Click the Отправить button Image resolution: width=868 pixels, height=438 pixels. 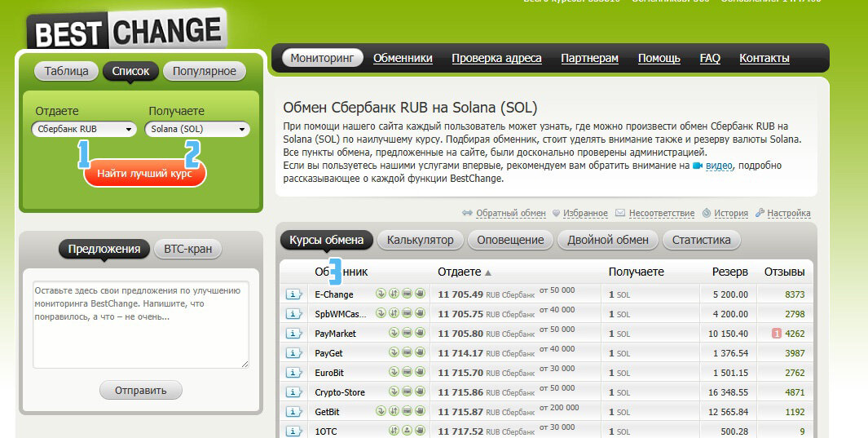[x=141, y=391]
